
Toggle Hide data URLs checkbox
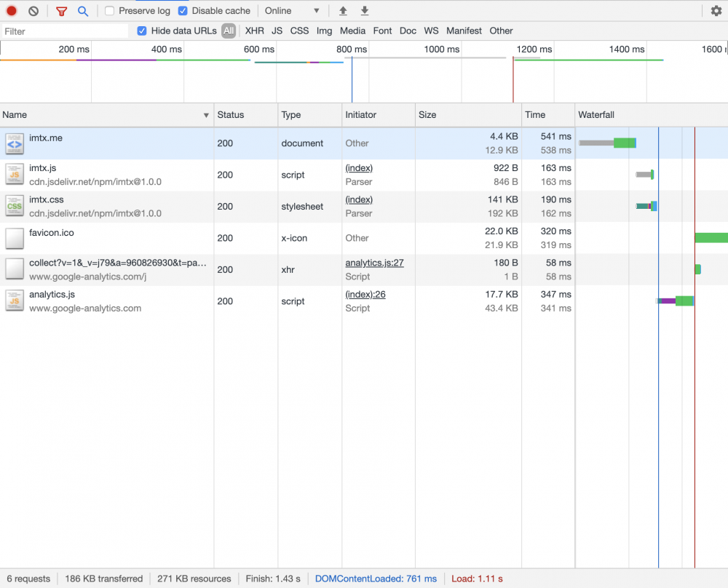pos(142,31)
